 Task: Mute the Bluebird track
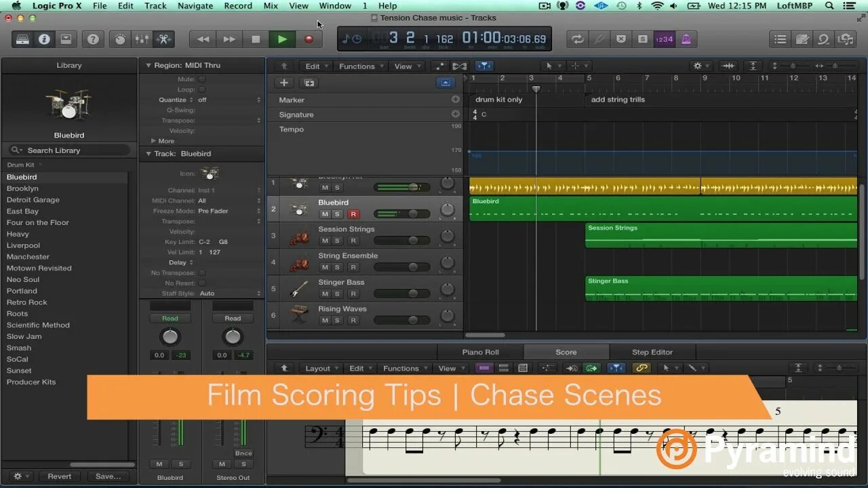coord(325,214)
